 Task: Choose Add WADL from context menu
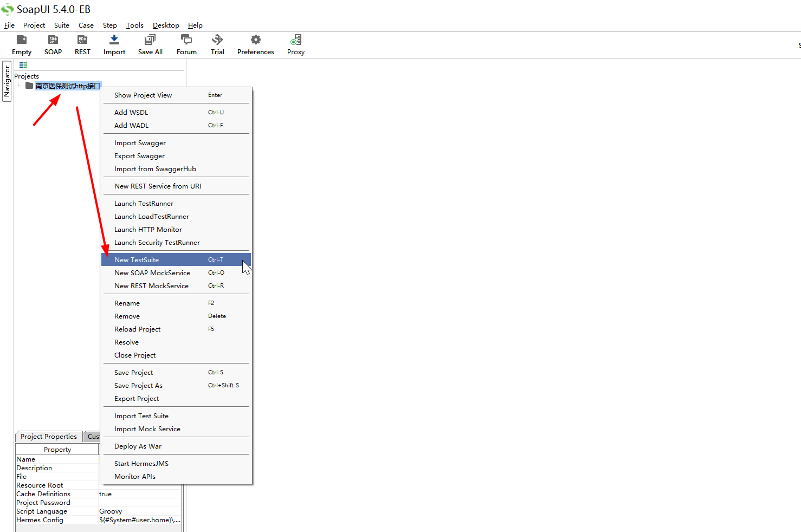[x=176, y=125]
